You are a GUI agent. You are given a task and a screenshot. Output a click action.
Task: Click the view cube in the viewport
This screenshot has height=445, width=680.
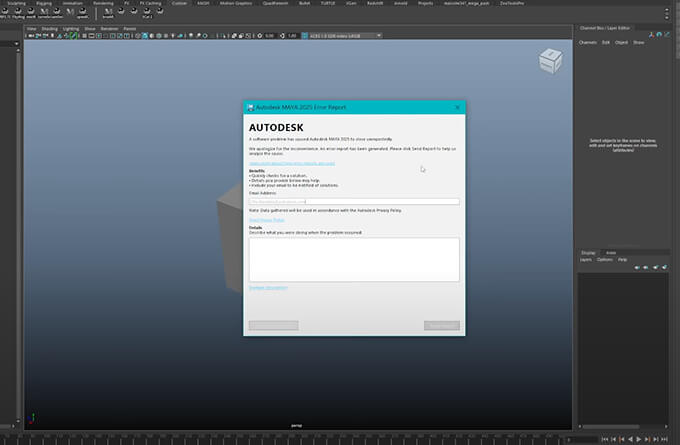(x=550, y=60)
